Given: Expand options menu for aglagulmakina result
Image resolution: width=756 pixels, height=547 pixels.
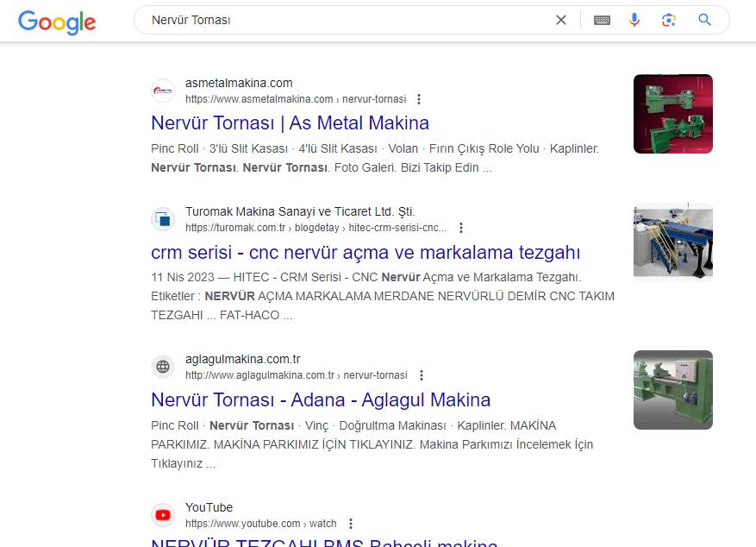Looking at the screenshot, I should (421, 375).
